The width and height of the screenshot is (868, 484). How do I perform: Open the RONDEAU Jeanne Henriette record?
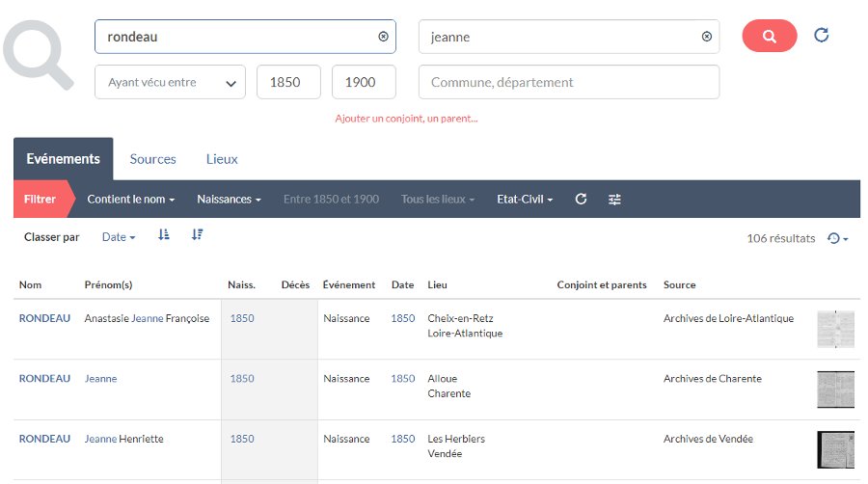click(44, 439)
